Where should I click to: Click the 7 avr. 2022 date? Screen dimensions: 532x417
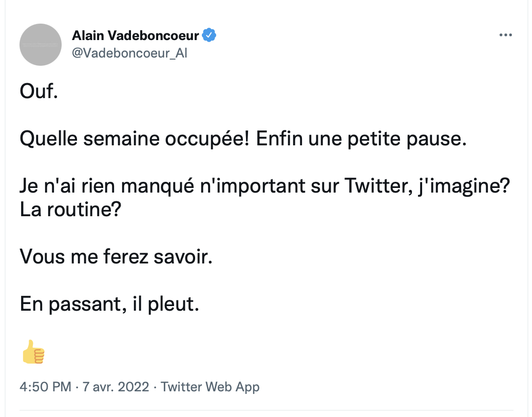116,387
